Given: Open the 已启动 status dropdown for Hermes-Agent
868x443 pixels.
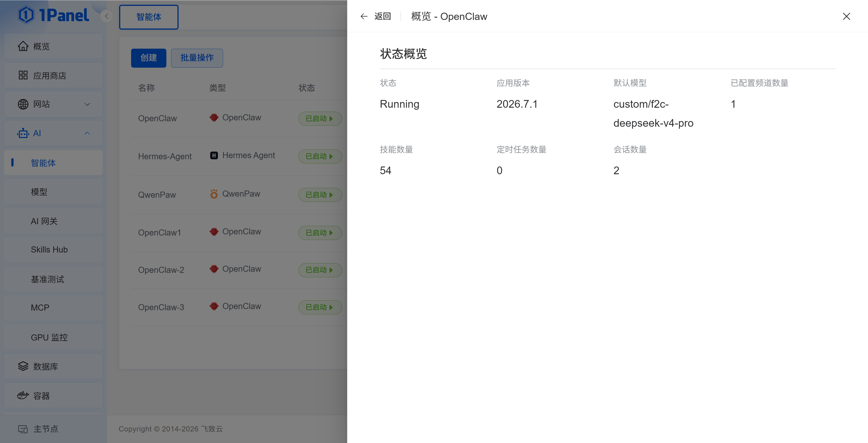Looking at the screenshot, I should point(320,156).
